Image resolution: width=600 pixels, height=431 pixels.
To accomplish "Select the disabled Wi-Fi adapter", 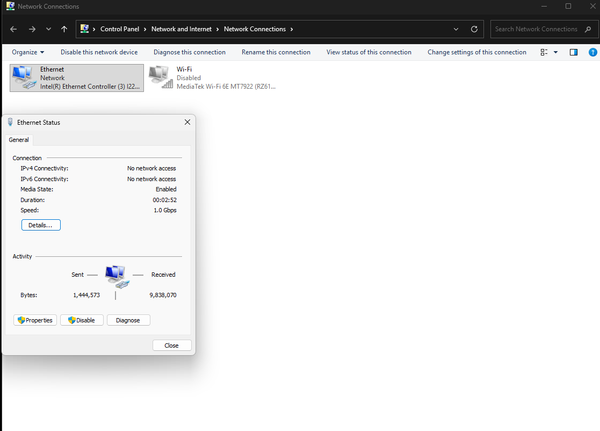I will [x=160, y=77].
